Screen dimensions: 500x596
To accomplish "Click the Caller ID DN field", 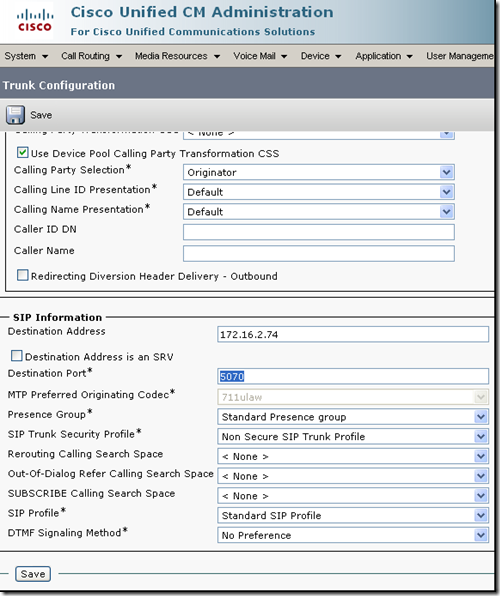I will 319,232.
